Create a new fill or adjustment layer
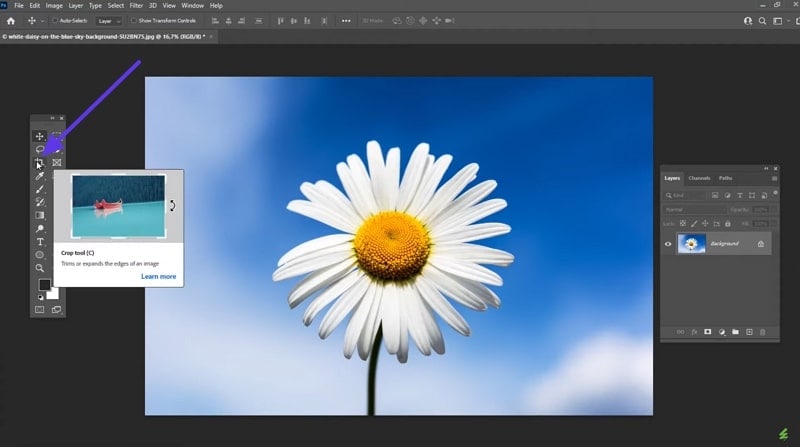The image size is (800, 447). [721, 332]
